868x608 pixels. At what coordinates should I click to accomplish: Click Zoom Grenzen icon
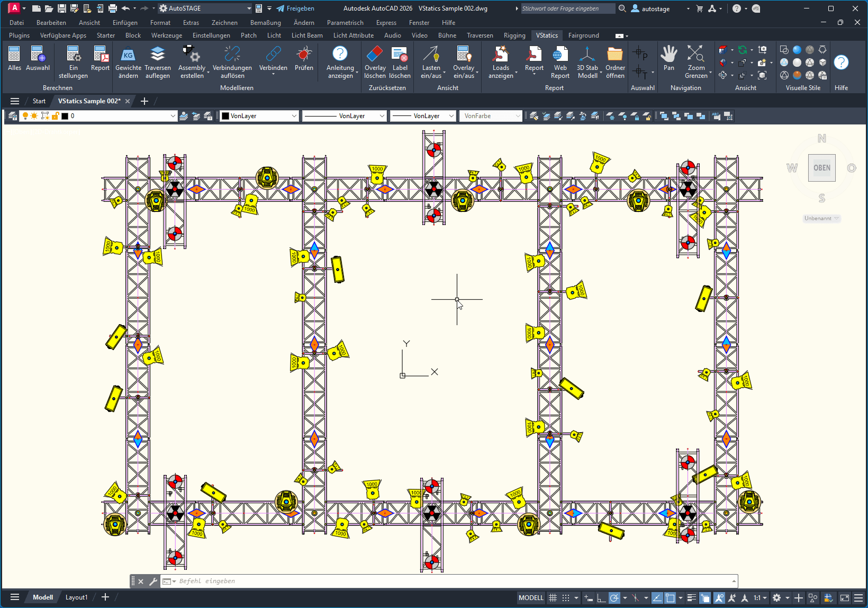[695, 54]
